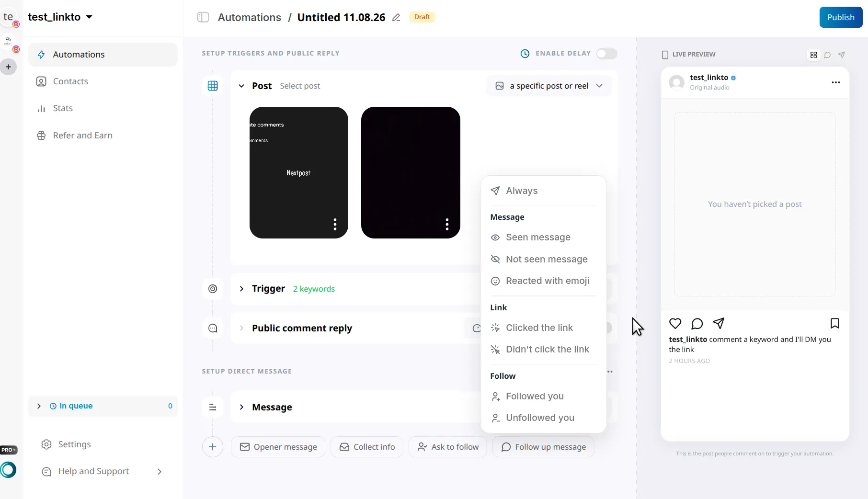The width and height of the screenshot is (868, 499).
Task: Add an Ask to follow step
Action: click(x=448, y=447)
